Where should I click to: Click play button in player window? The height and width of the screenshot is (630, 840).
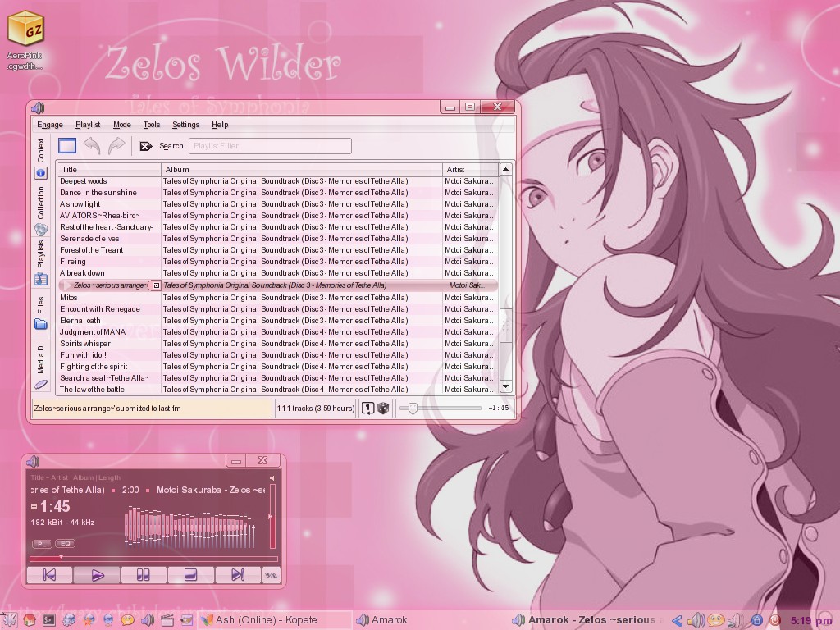click(x=97, y=575)
